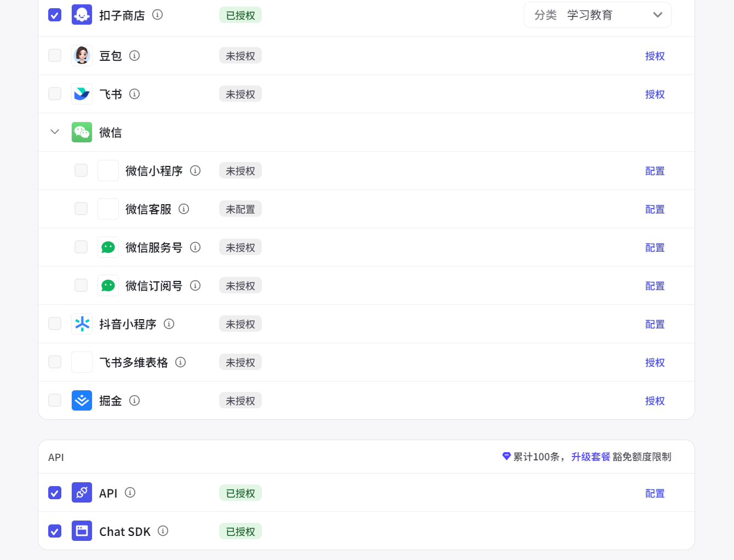Click the 抖音小程序 icon
734x560 pixels.
82,324
